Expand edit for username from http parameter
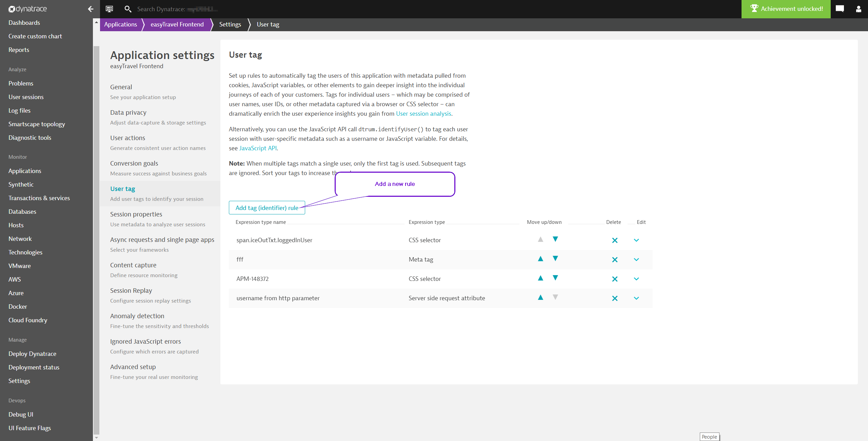 pyautogui.click(x=636, y=298)
